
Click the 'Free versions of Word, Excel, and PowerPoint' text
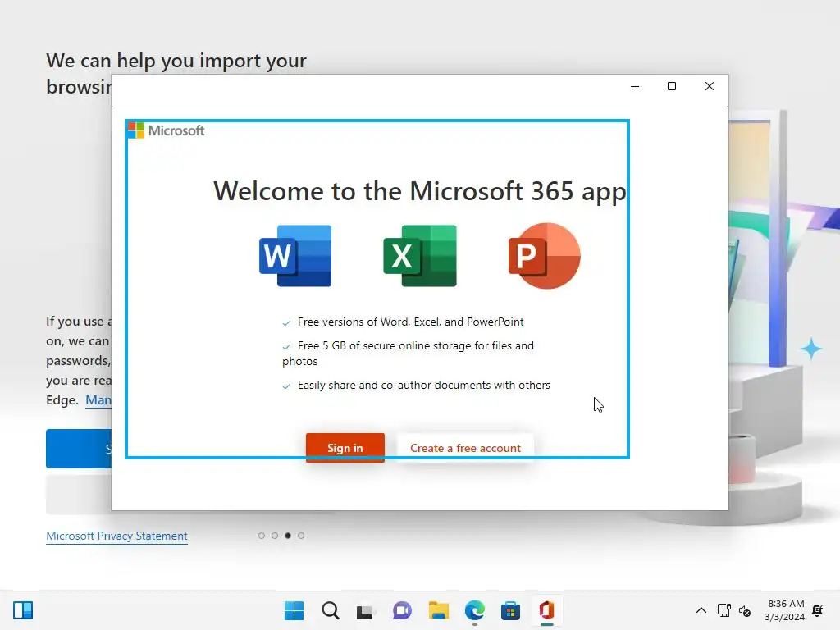point(410,322)
